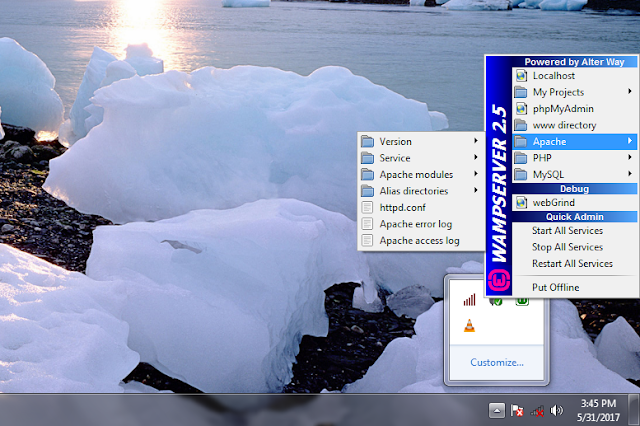Expand the Alias directories arrow

[476, 191]
